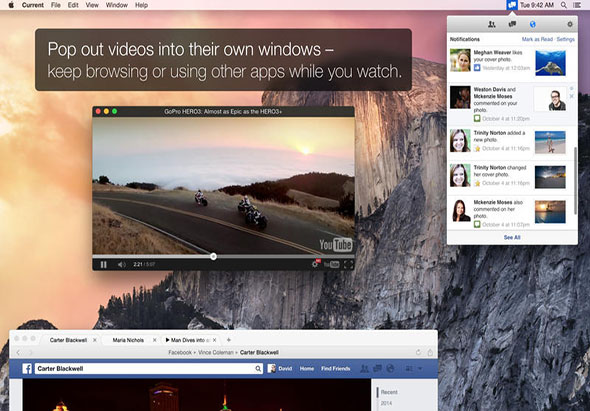The height and width of the screenshot is (411, 590).
Task: Open the friend requests tab in popup
Action: pyautogui.click(x=491, y=24)
